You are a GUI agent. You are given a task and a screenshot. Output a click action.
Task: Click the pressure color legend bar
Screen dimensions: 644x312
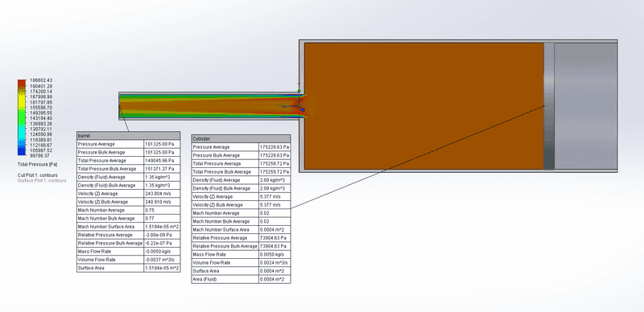22,117
